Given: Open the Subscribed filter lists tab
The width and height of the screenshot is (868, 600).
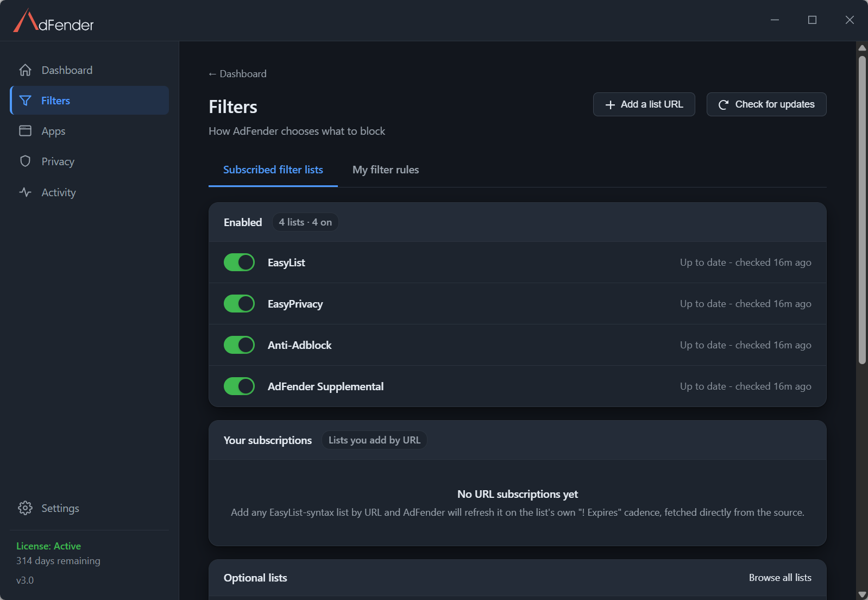Looking at the screenshot, I should (273, 170).
